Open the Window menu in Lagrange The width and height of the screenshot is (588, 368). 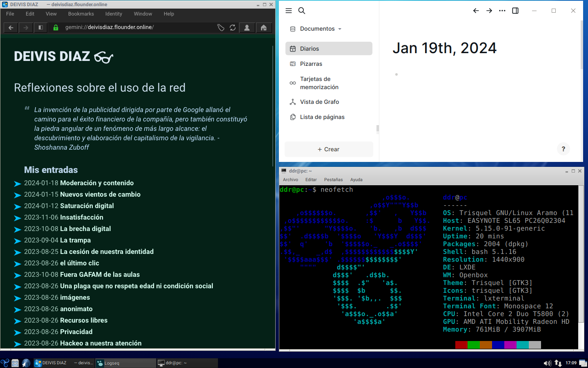click(x=143, y=14)
